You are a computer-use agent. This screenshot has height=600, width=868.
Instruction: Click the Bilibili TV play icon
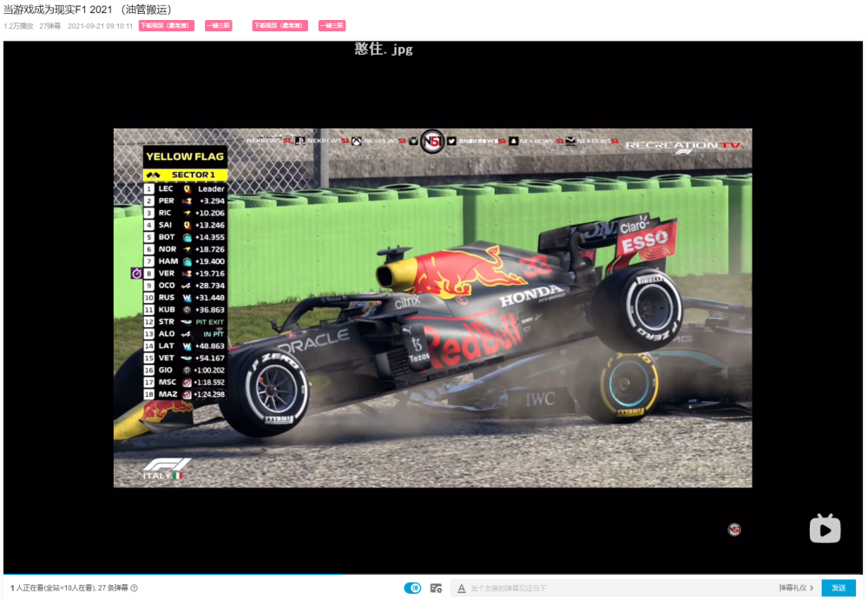(x=825, y=529)
